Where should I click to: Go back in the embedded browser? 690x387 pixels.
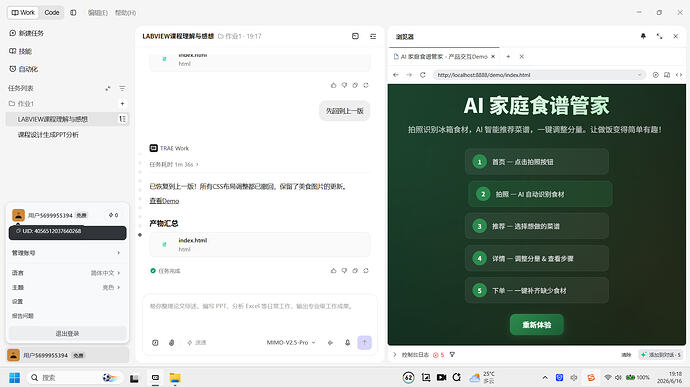[396, 75]
